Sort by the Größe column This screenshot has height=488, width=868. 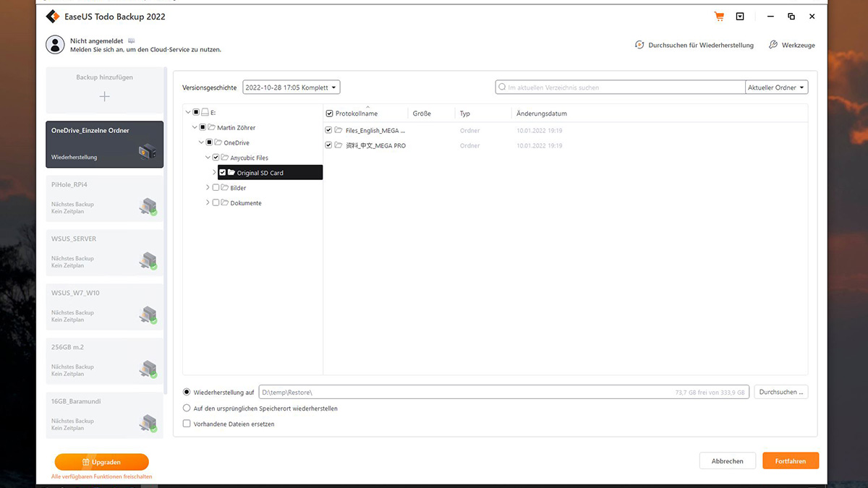pos(422,114)
